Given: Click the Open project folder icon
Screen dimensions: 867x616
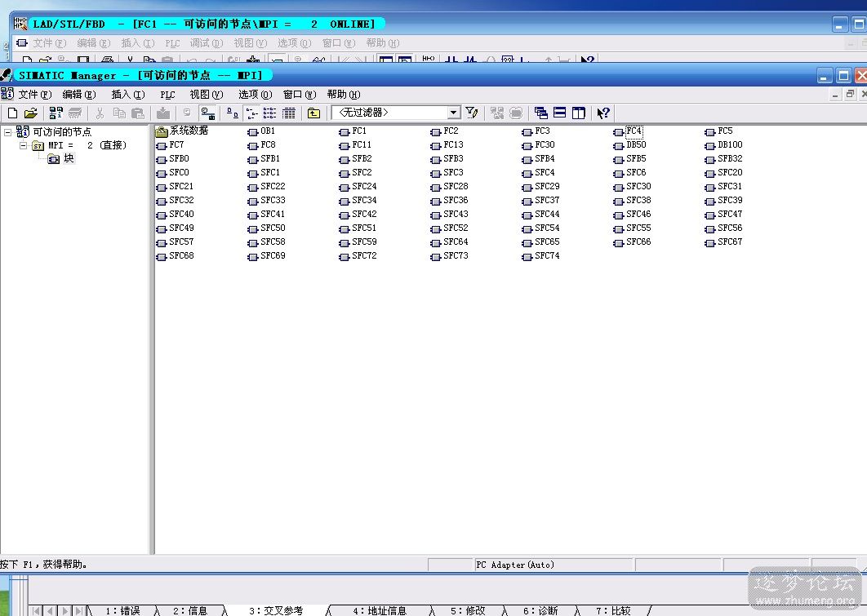Looking at the screenshot, I should click(x=31, y=113).
